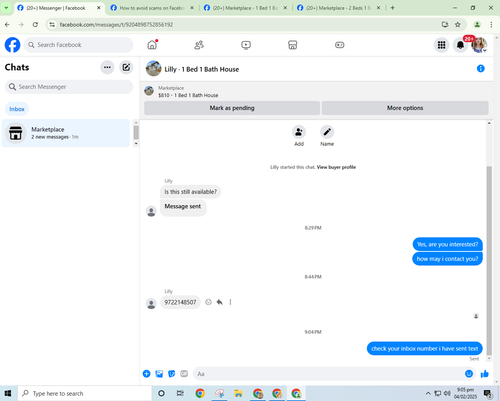The width and height of the screenshot is (500, 401).
Task: Open the Watch video icon
Action: (246, 45)
